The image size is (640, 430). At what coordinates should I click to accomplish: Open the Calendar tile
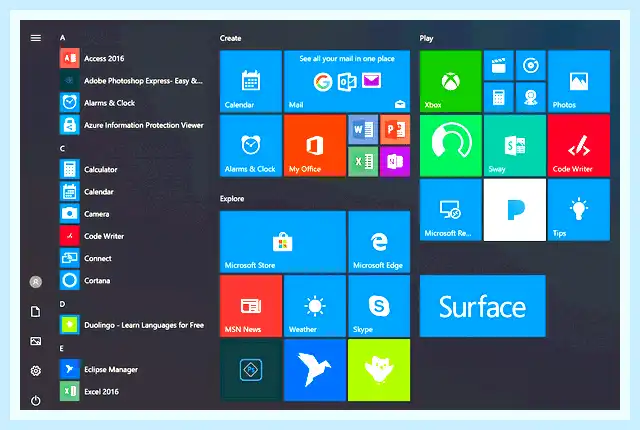251,81
